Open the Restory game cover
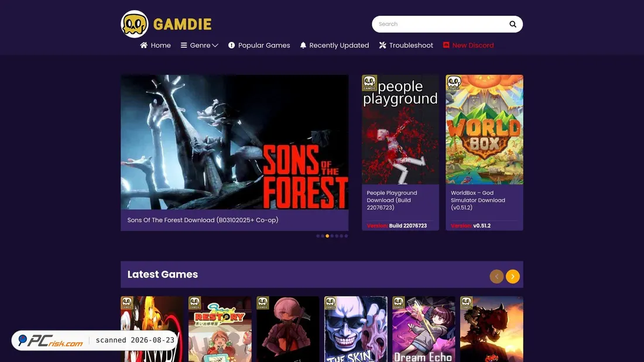The height and width of the screenshot is (362, 644). (220, 329)
